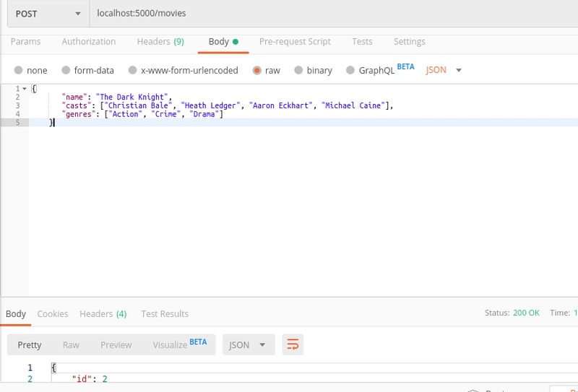The image size is (578, 392).
Task: Click "Crime" in the genres array
Action: [166, 114]
